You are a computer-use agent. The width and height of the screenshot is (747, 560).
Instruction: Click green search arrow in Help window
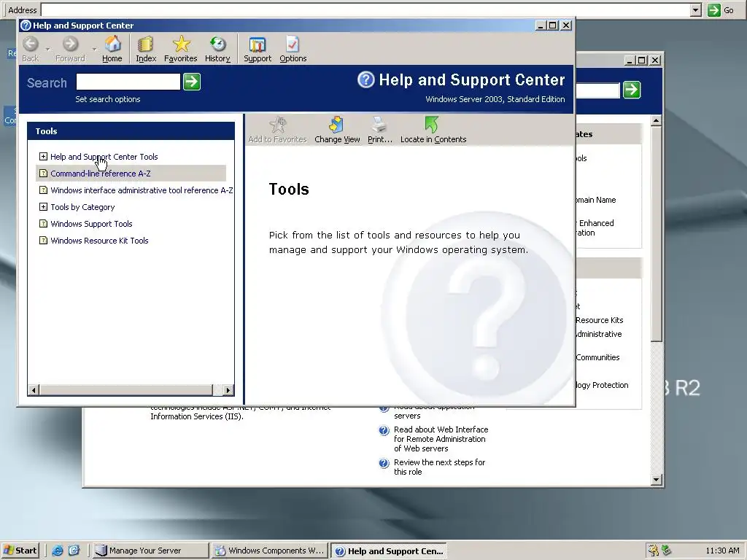pos(192,82)
